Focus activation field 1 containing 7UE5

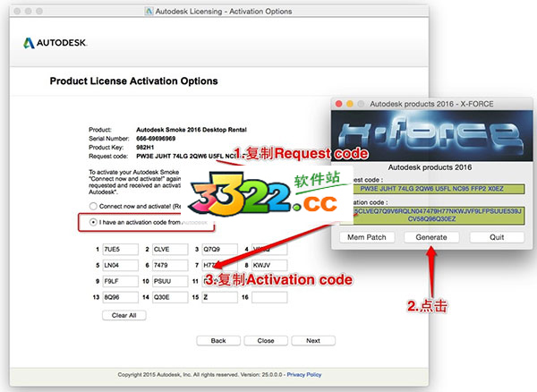(121, 249)
